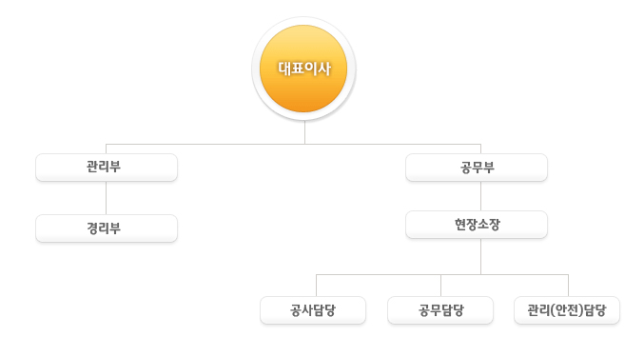This screenshot has height=357, width=644.
Task: Click the line joining 관리부 and 경리부
Action: pos(106,198)
